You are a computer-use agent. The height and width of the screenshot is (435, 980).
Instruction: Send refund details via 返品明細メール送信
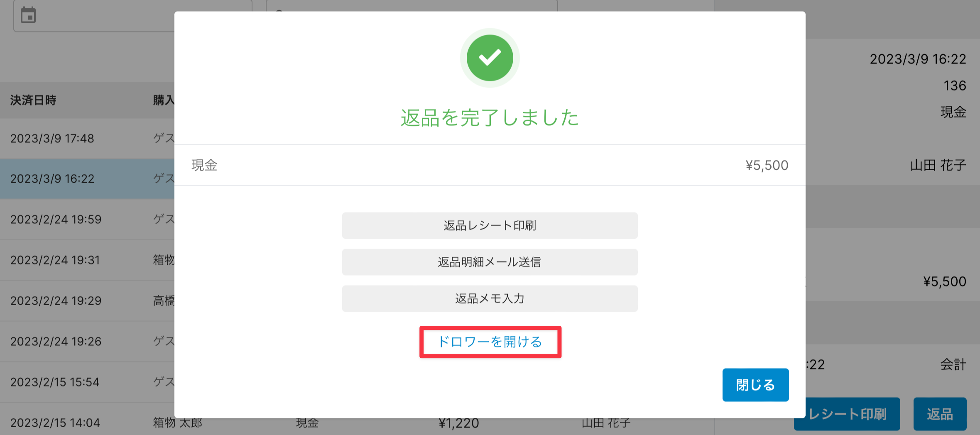[490, 262]
